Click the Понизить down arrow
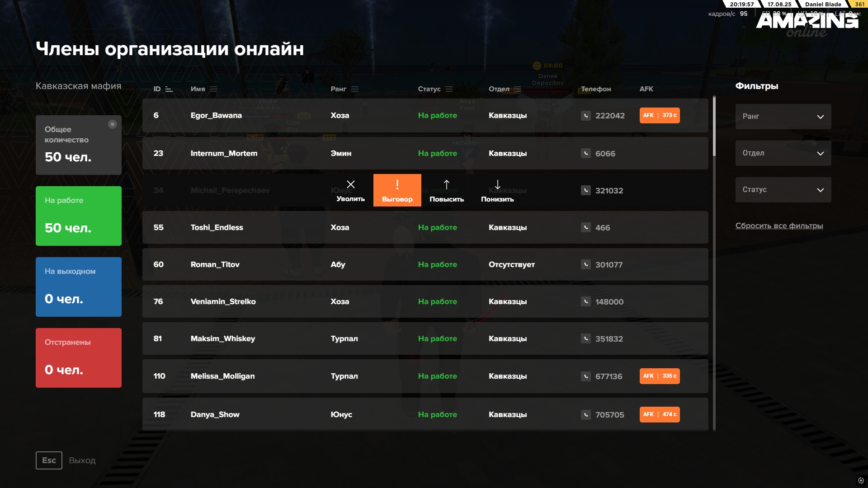 coord(497,184)
